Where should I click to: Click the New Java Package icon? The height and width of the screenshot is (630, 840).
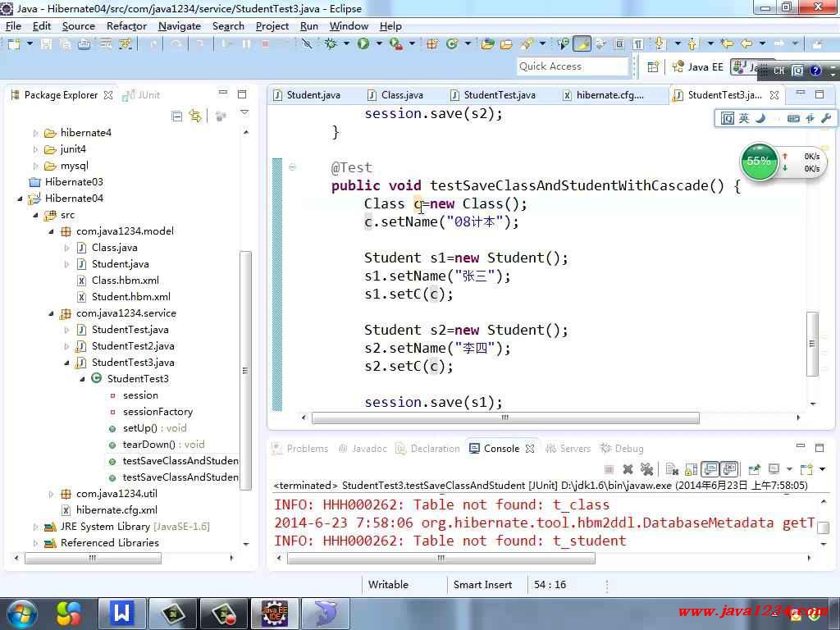(431, 44)
